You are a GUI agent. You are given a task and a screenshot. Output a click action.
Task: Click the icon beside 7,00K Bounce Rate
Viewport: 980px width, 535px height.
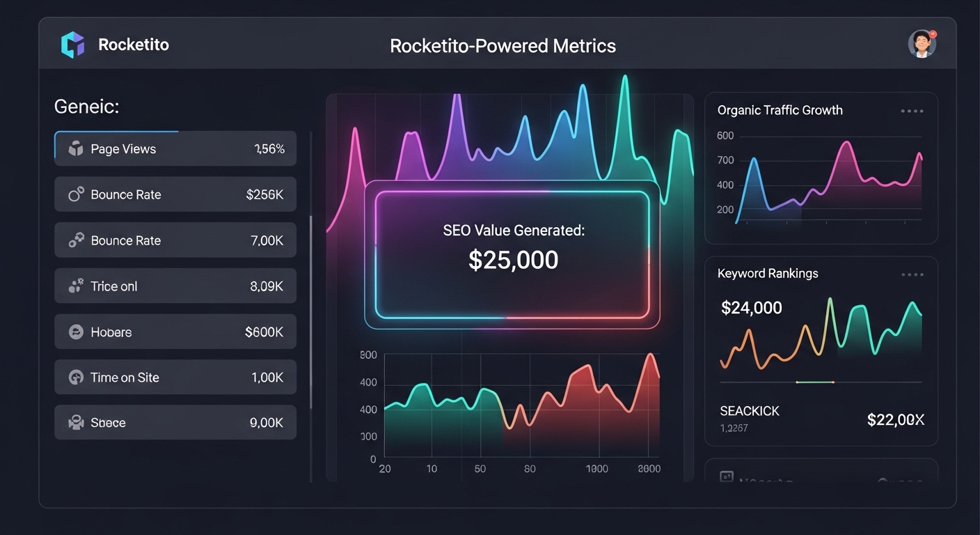click(76, 240)
